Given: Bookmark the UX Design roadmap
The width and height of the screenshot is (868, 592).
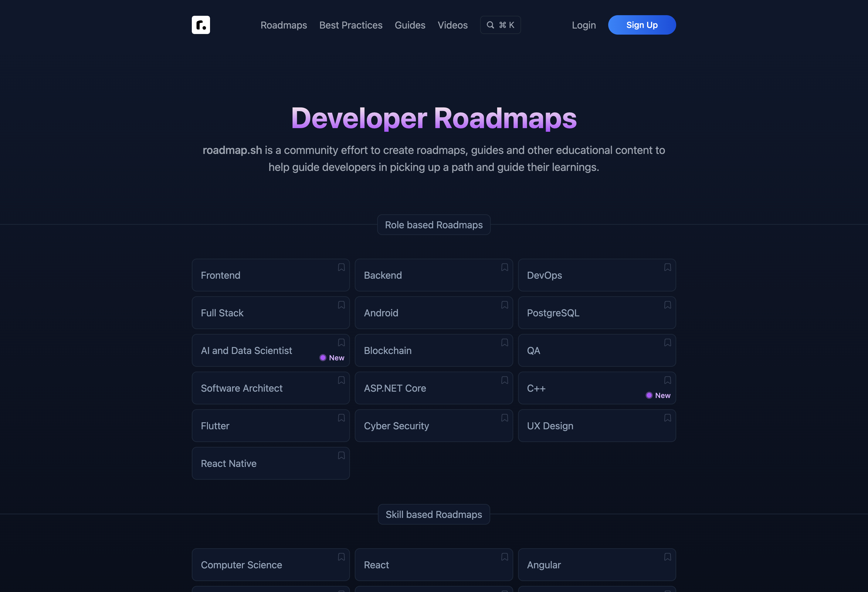Looking at the screenshot, I should tap(667, 418).
